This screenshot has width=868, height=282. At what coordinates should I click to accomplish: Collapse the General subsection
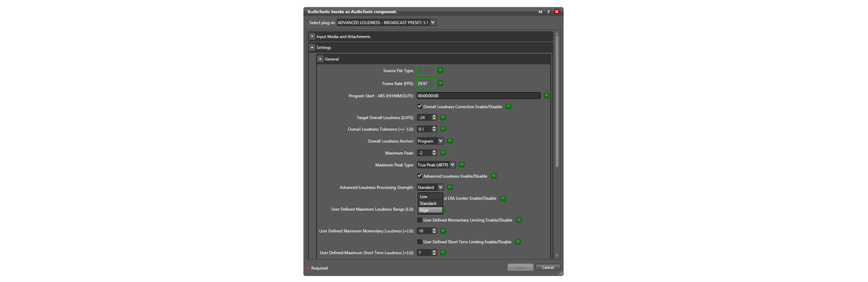(x=320, y=59)
